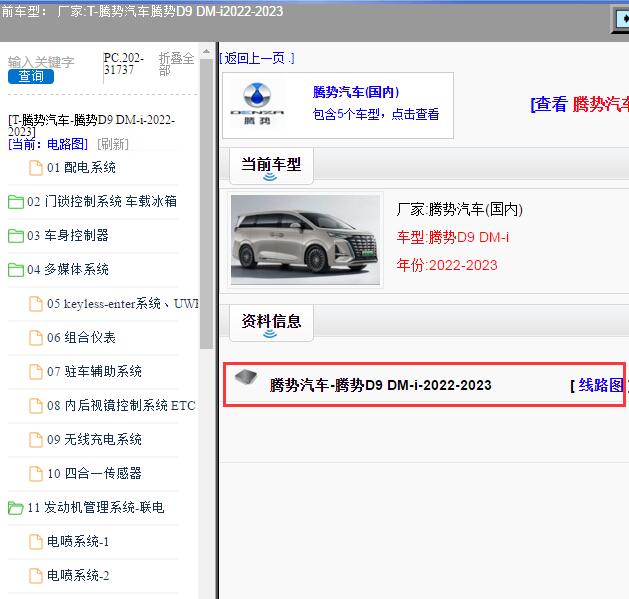Open 08 内后视镜控制系统 ETC entry
This screenshot has height=599, width=629.
121,405
